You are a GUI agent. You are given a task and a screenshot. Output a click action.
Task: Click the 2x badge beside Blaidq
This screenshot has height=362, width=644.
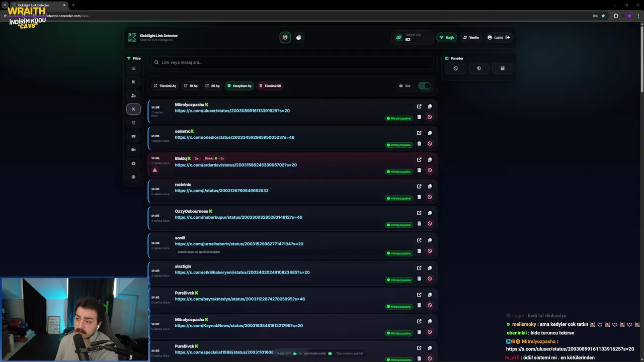(197, 158)
